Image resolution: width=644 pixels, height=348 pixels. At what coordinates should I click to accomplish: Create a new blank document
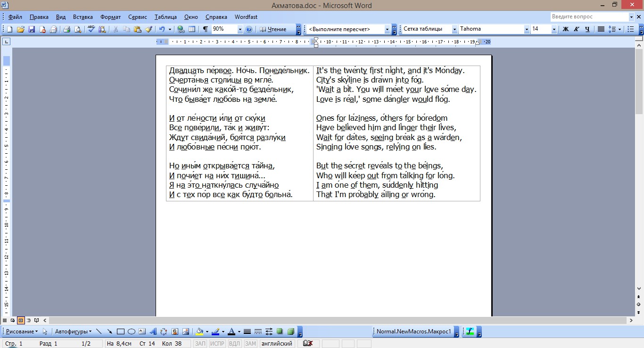coord(9,29)
